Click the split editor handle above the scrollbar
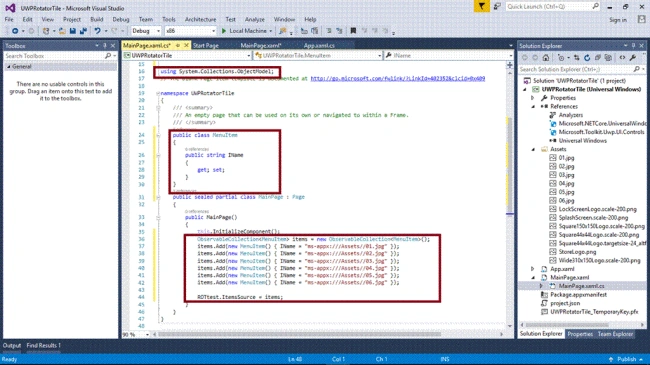This screenshot has width=650, height=365. [510, 65]
